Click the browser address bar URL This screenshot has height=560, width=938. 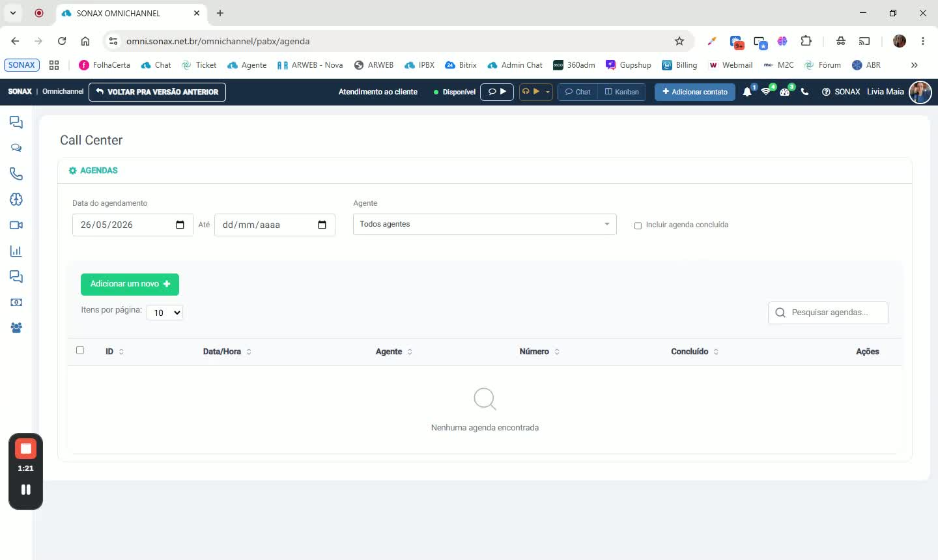(218, 41)
